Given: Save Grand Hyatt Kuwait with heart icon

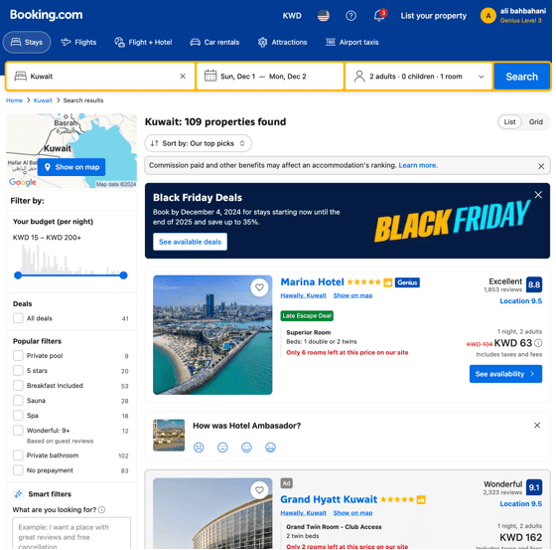Looking at the screenshot, I should point(260,490).
